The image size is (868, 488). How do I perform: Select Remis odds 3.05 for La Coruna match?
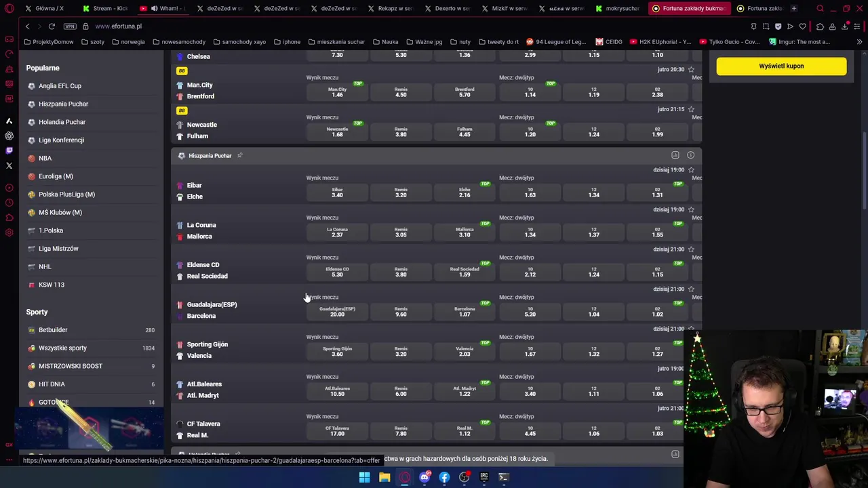pos(401,232)
